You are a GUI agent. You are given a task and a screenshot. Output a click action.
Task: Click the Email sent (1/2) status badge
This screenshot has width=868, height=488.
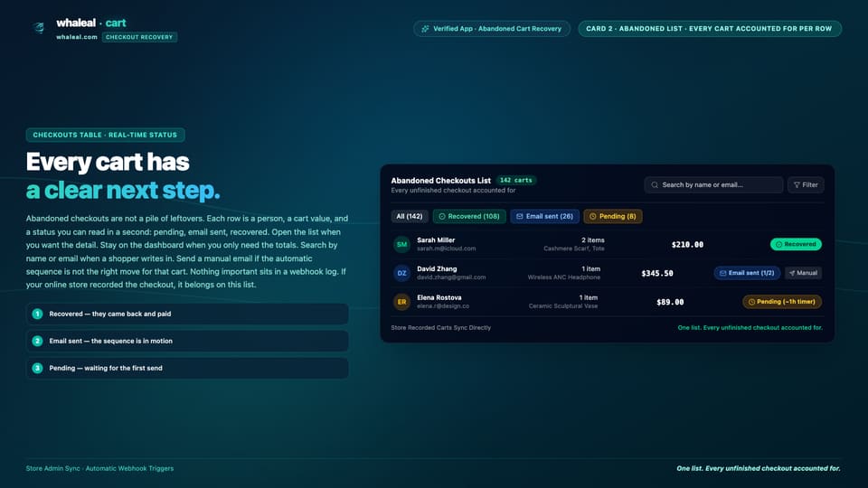point(747,273)
